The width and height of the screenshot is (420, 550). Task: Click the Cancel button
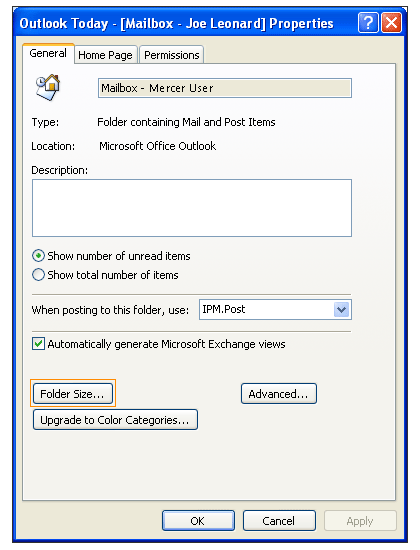pos(279,521)
